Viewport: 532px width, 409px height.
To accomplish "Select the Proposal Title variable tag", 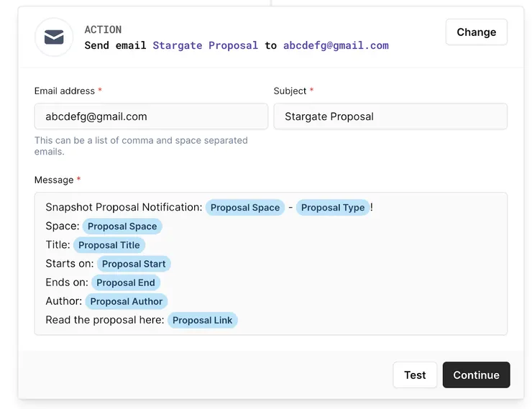I will [x=109, y=245].
